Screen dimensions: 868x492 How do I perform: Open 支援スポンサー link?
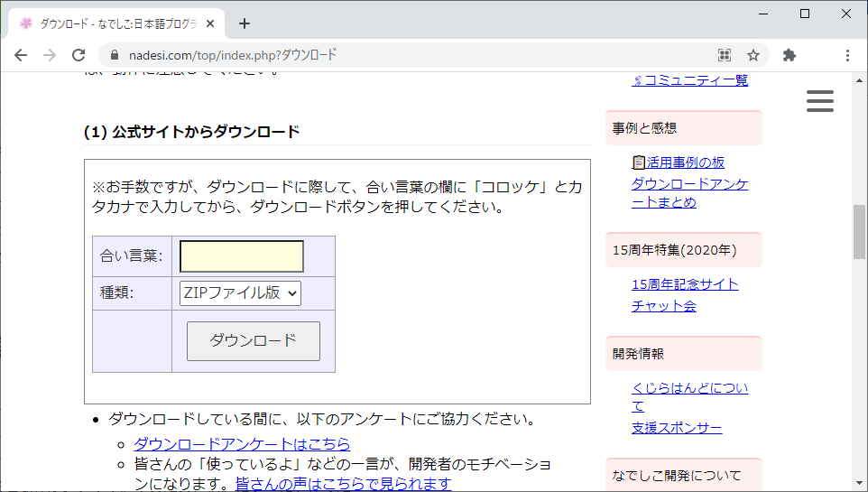(677, 428)
